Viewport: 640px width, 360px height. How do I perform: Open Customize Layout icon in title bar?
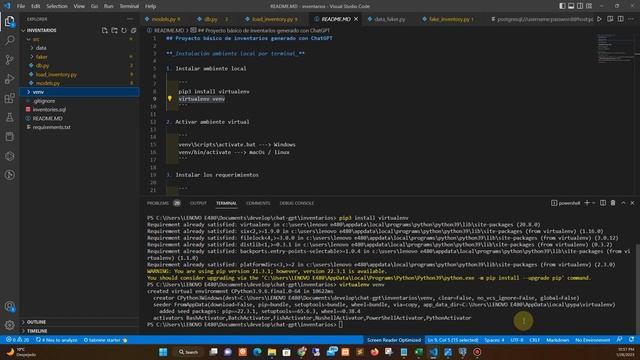[x=589, y=6]
